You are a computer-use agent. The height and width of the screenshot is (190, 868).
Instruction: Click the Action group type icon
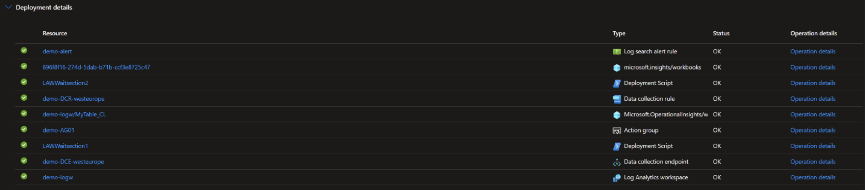[x=617, y=130]
